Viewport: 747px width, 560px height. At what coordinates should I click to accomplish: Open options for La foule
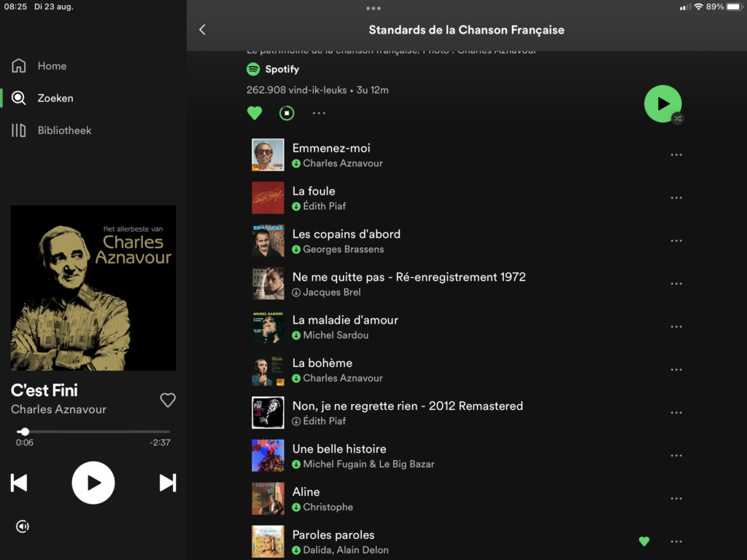tap(676, 198)
